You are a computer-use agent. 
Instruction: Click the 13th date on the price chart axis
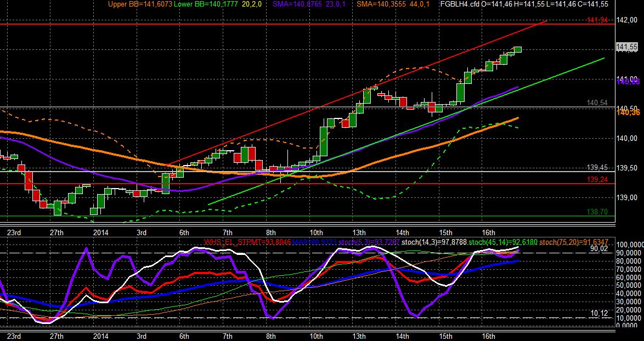coord(359,232)
